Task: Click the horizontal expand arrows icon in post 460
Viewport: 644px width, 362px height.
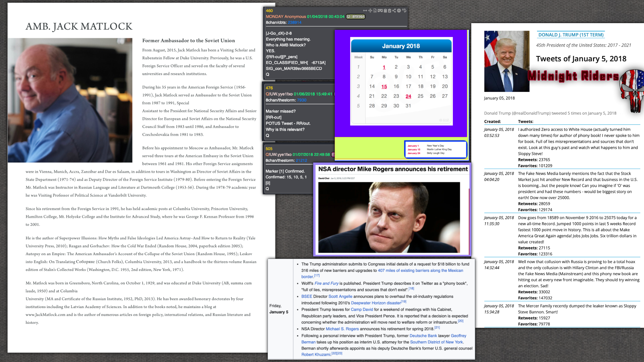Action: (x=365, y=10)
